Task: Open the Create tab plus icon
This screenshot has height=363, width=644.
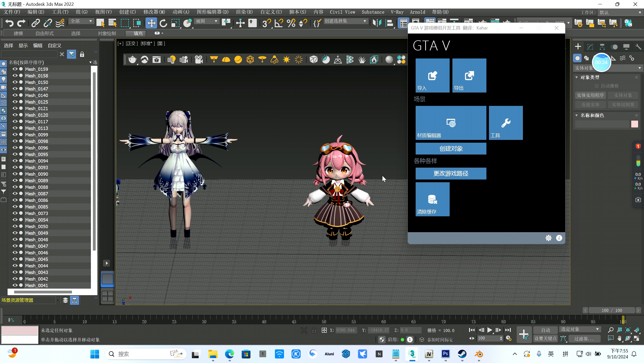Action: (x=578, y=47)
